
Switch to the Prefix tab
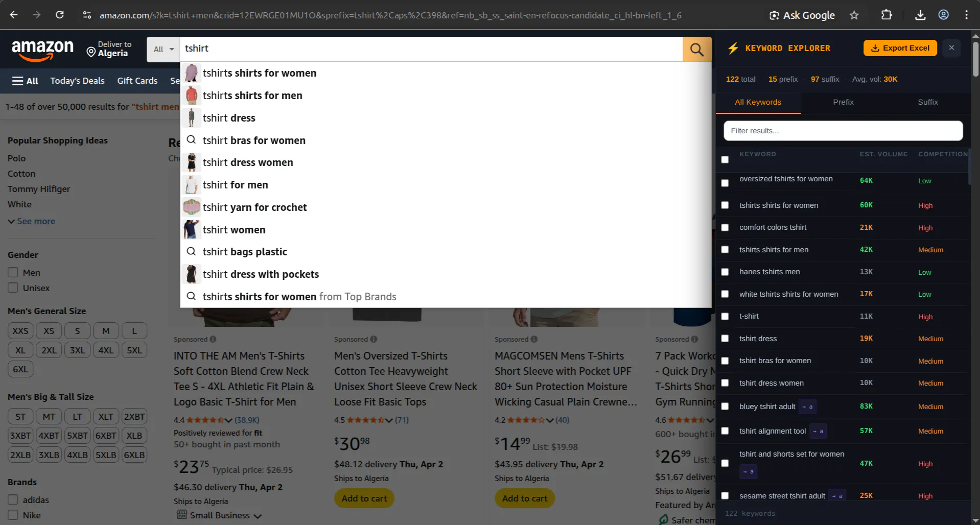[x=843, y=102]
